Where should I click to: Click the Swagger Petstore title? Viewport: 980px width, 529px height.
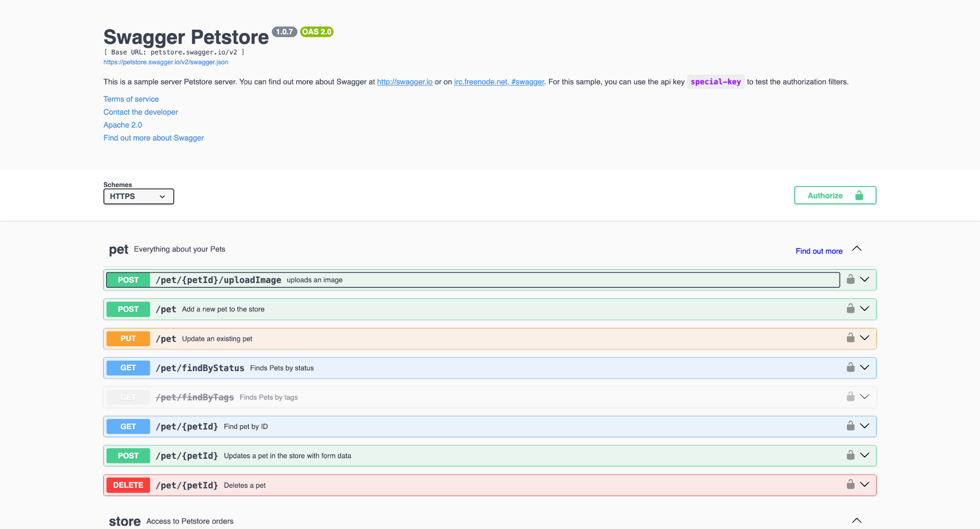(x=186, y=37)
